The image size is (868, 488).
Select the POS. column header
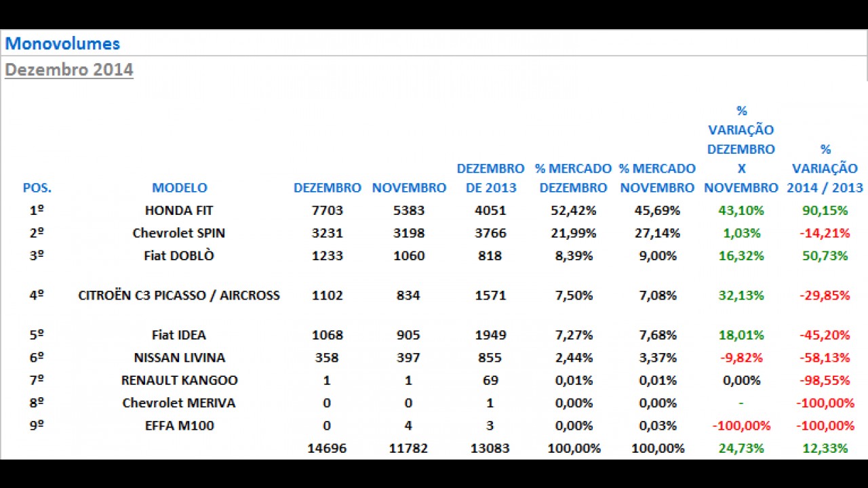click(x=37, y=188)
